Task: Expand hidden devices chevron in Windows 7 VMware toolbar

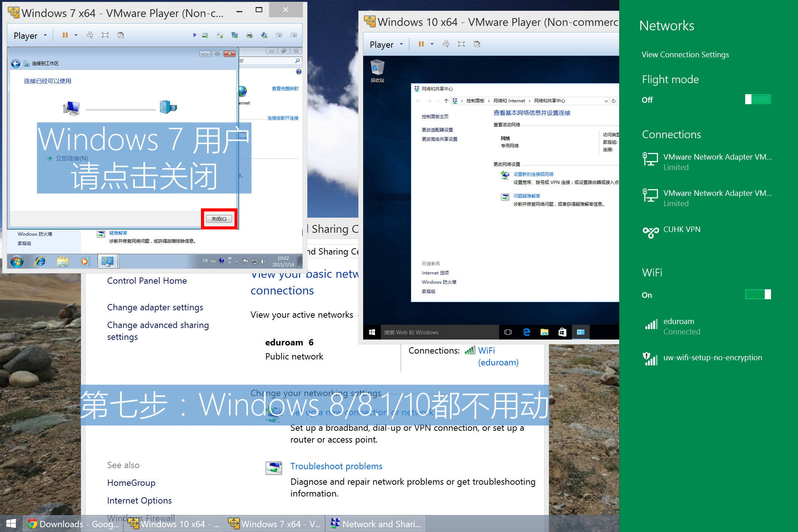Action: pos(194,35)
